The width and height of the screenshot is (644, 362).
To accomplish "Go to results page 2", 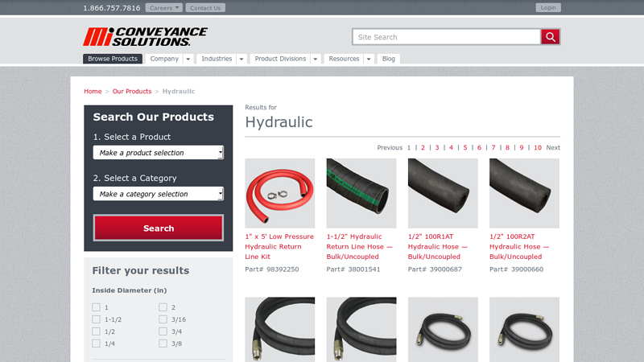I will click(423, 147).
